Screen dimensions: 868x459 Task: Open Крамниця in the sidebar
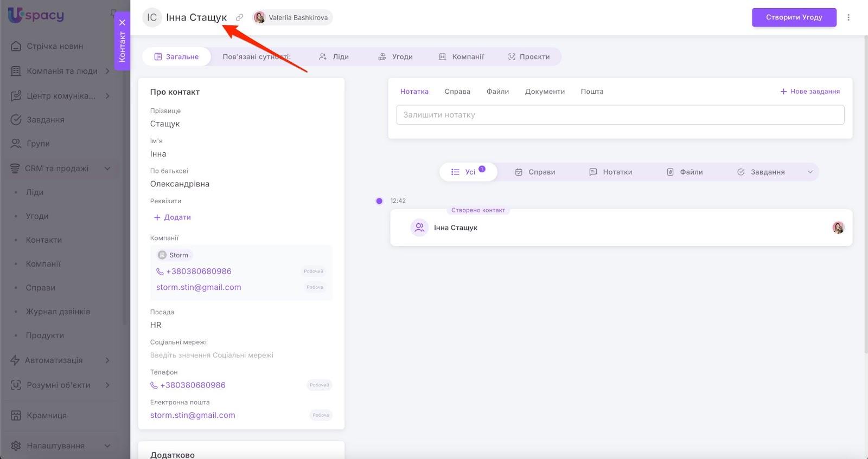coord(47,415)
